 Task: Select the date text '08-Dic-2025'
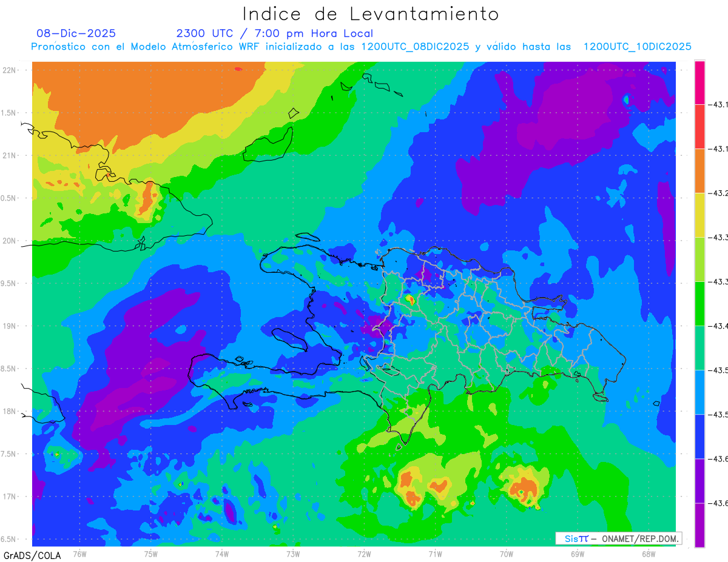[76, 33]
